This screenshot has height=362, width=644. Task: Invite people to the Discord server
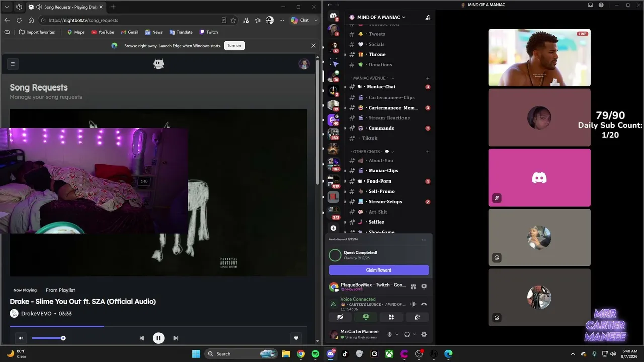coord(428,17)
